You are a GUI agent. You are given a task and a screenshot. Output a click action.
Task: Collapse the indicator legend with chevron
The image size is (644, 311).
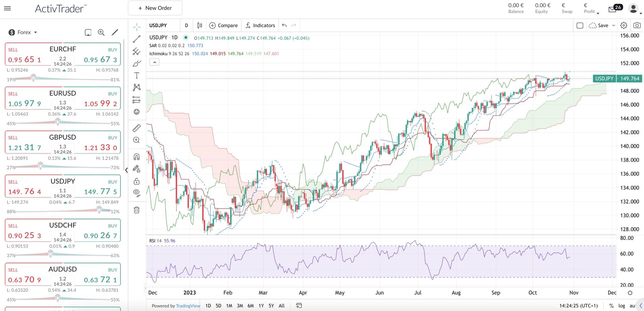(x=154, y=62)
